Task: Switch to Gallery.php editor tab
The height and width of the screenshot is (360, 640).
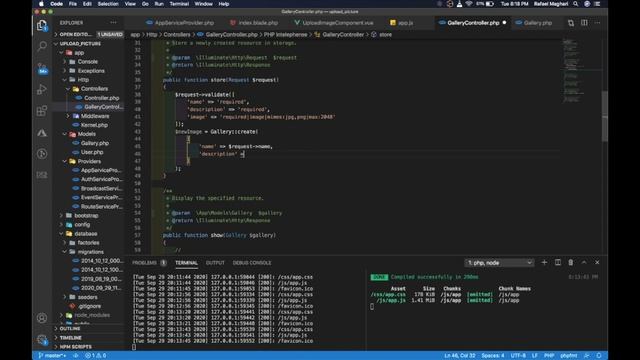Action: point(534,23)
